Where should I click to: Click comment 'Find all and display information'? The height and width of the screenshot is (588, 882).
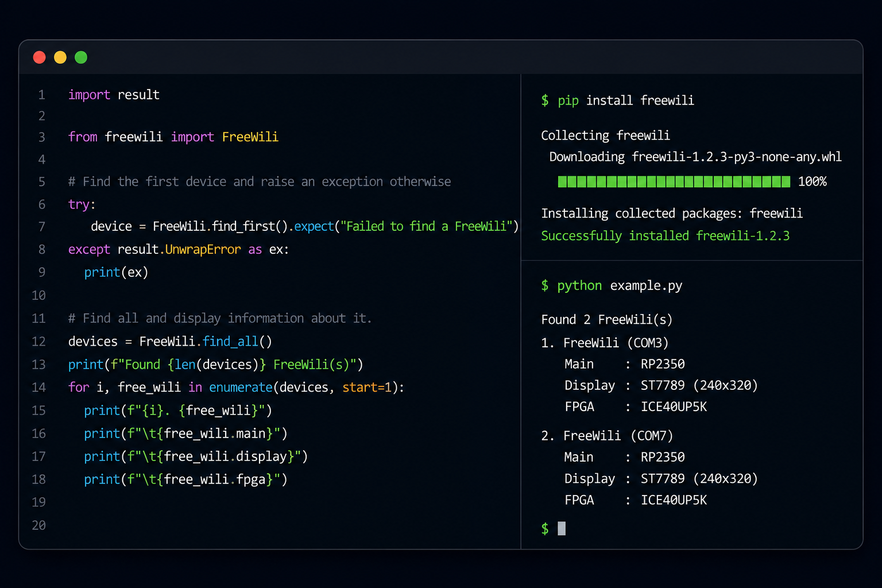220,319
